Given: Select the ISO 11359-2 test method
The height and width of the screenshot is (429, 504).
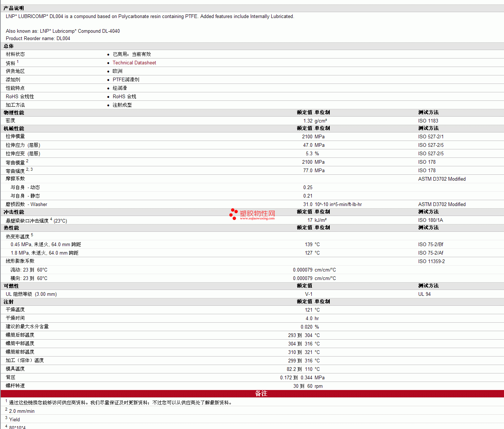Looking at the screenshot, I should tap(432, 262).
